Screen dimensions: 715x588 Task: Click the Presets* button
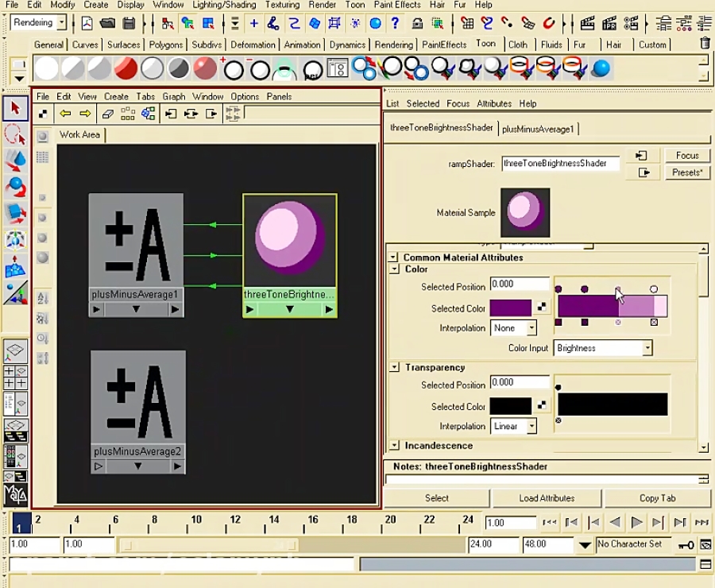click(x=687, y=172)
